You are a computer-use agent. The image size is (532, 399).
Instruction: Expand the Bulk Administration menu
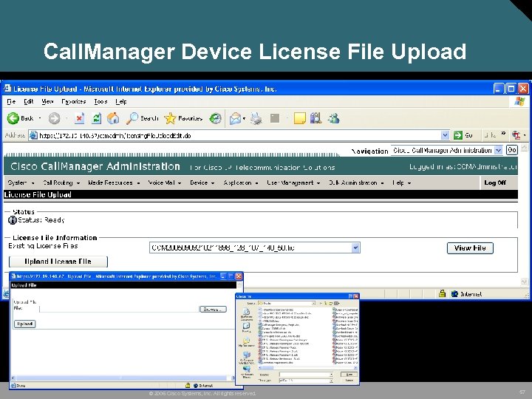coord(356,183)
